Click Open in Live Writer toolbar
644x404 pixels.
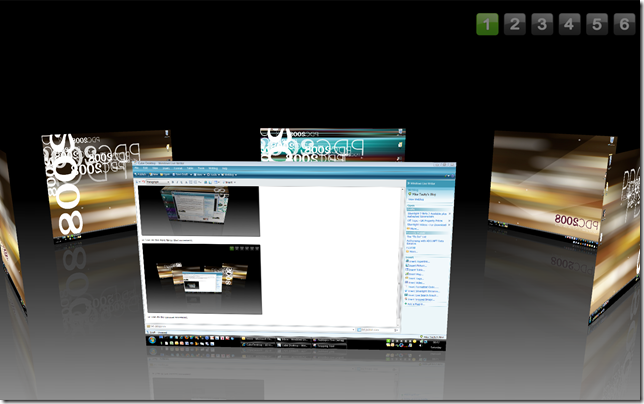point(165,174)
